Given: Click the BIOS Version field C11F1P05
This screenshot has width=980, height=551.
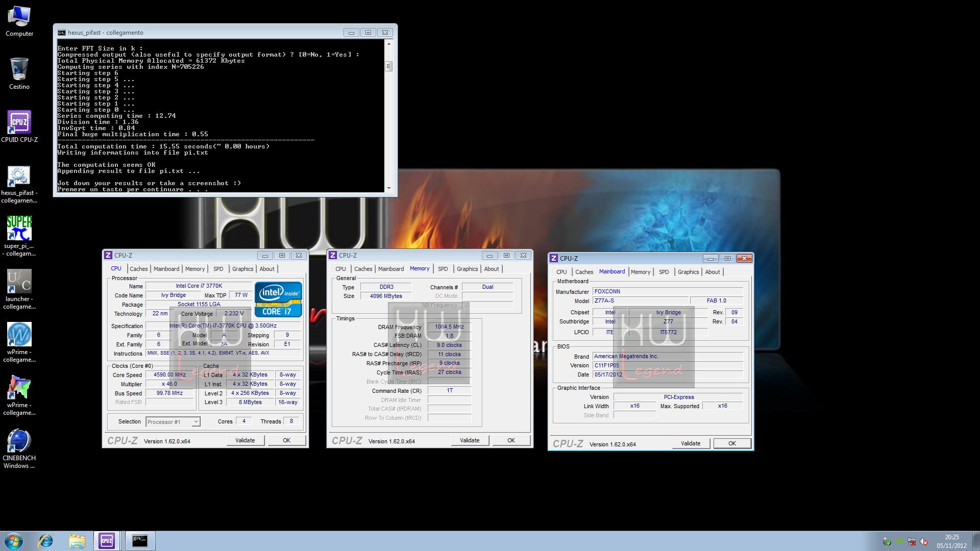Looking at the screenshot, I should click(x=668, y=365).
